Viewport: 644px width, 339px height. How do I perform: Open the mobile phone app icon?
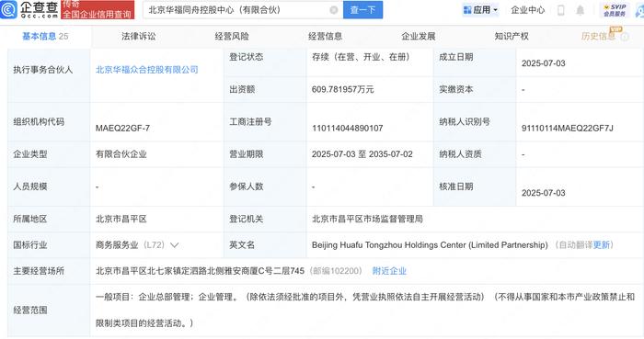click(x=560, y=10)
